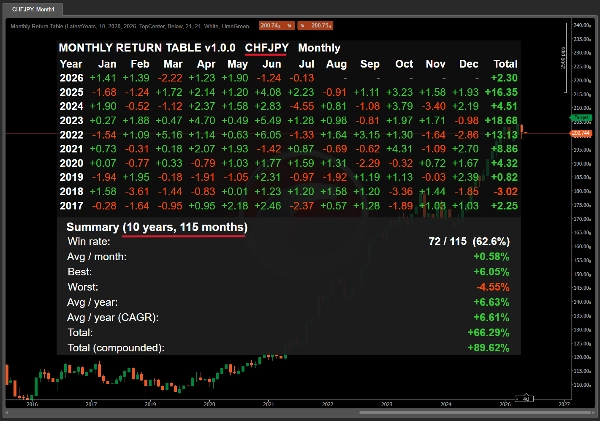Click the 2022 March value +5.16

tap(169, 135)
